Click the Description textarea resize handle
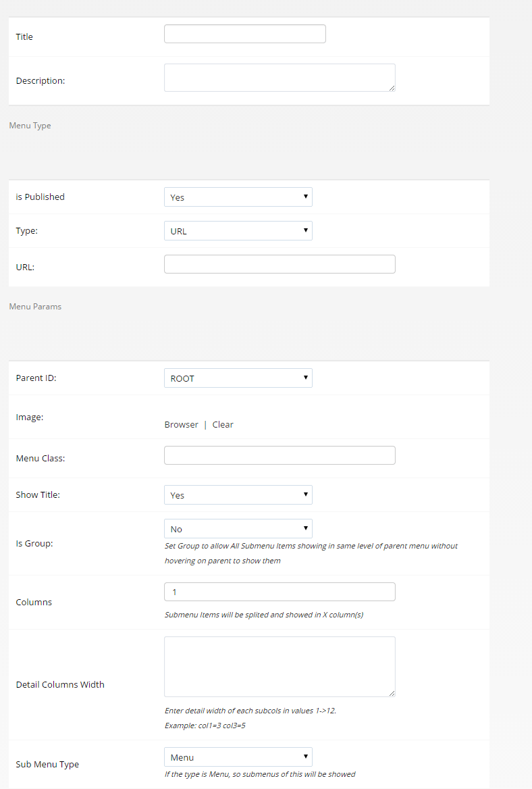The height and width of the screenshot is (789, 532). click(392, 88)
